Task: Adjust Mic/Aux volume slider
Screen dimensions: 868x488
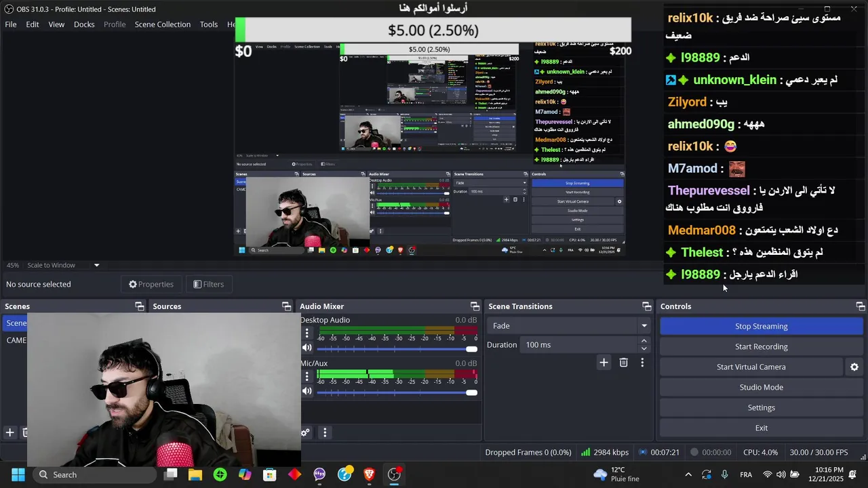Action: (x=397, y=392)
